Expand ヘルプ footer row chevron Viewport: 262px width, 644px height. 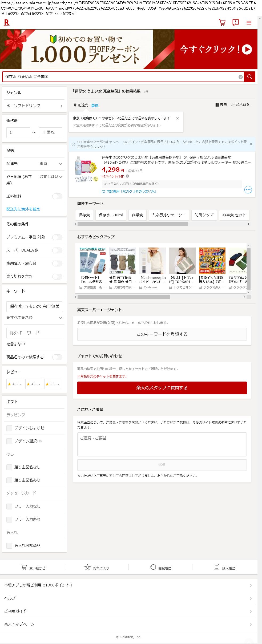point(251,598)
